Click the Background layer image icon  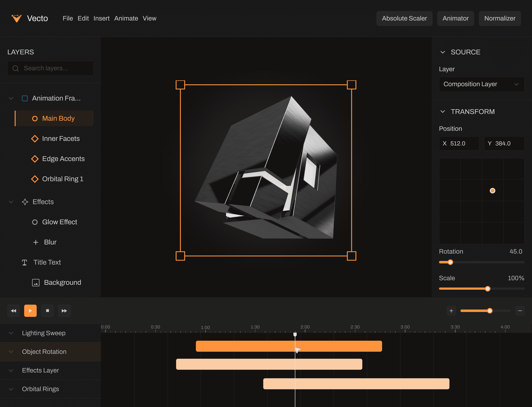[36, 283]
